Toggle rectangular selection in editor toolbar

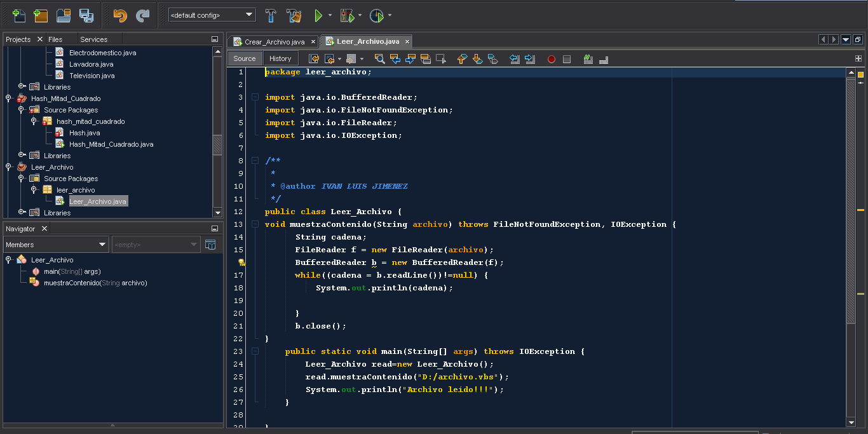pos(440,59)
